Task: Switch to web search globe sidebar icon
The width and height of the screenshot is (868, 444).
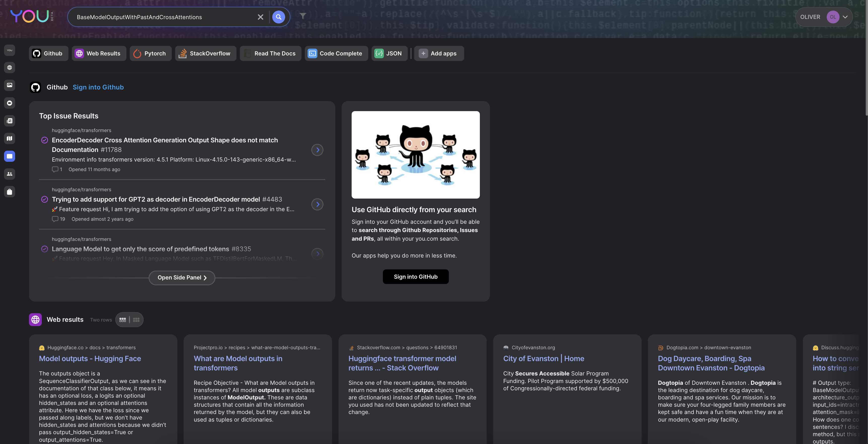Action: tap(9, 68)
